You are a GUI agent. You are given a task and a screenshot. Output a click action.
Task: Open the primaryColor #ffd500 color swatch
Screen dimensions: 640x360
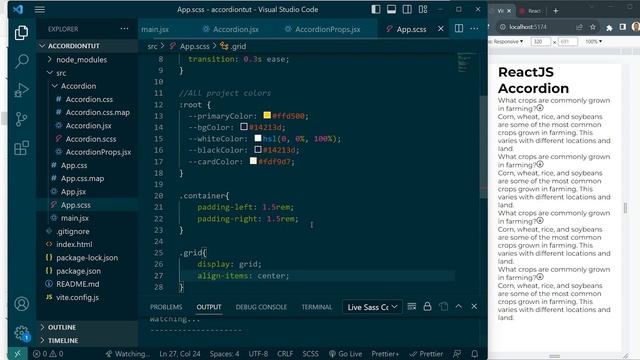(x=267, y=116)
